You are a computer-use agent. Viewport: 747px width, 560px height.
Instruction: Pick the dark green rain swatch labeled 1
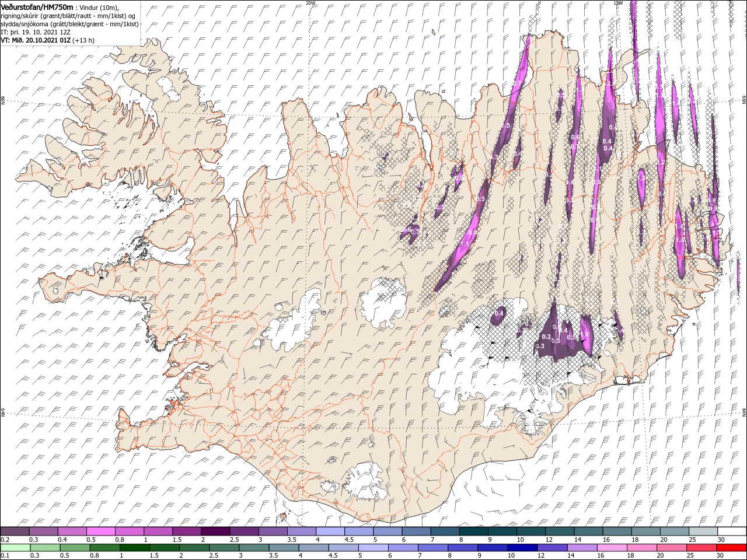coord(135,548)
